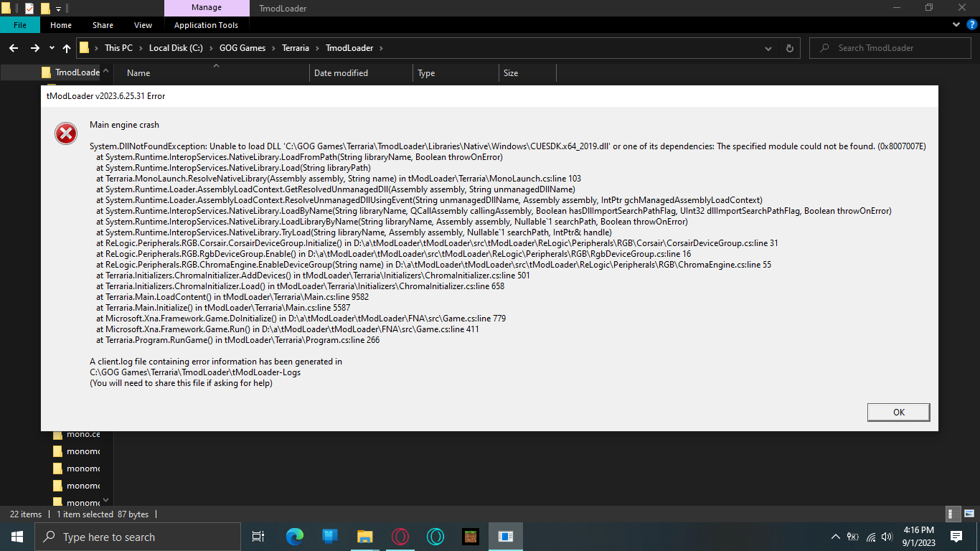Switch to the View ribbon tab
Screen dimensions: 980x551
143,25
